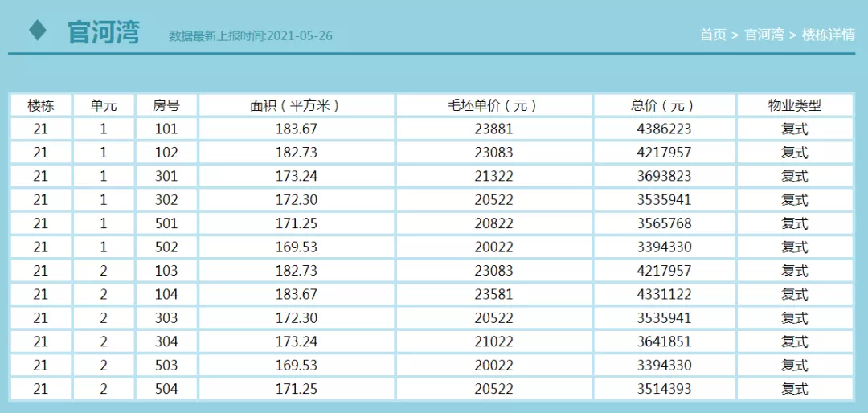The height and width of the screenshot is (413, 868).
Task: Click total price 3565768
Action: pos(665,223)
